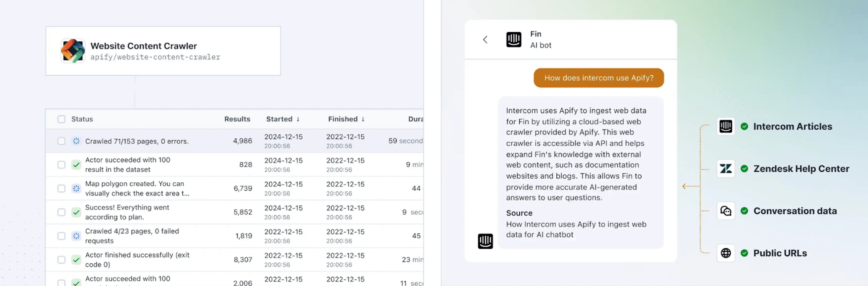This screenshot has height=286, width=868.
Task: Select the Zendesk Help Center label
Action: click(801, 168)
